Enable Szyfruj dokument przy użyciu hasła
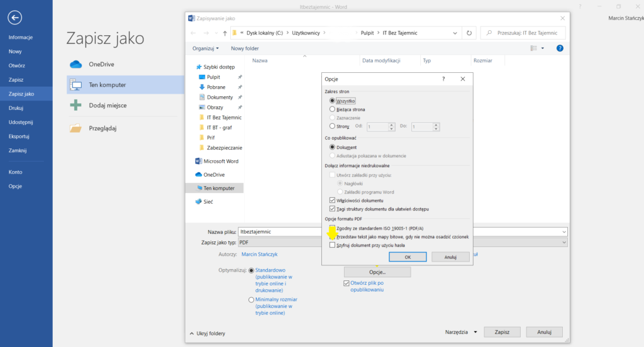644x347 pixels. pyautogui.click(x=333, y=245)
